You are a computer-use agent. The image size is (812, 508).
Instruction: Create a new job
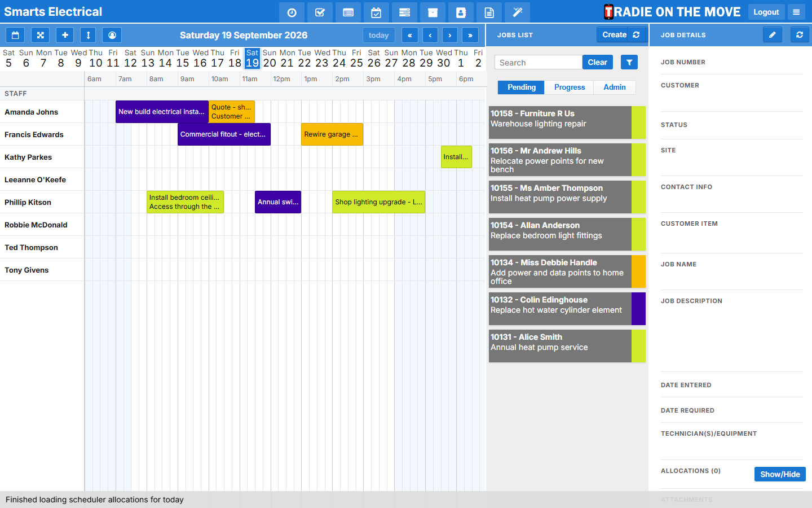(614, 35)
